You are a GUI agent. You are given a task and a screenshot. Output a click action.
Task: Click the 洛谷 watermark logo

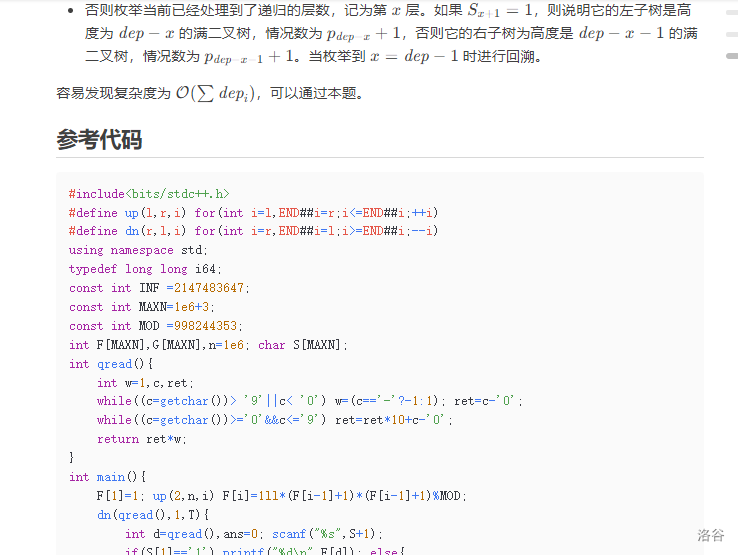click(711, 535)
